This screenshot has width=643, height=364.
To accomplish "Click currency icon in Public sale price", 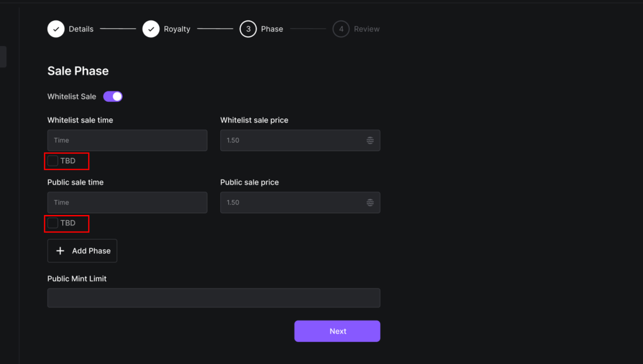I will (x=370, y=203).
